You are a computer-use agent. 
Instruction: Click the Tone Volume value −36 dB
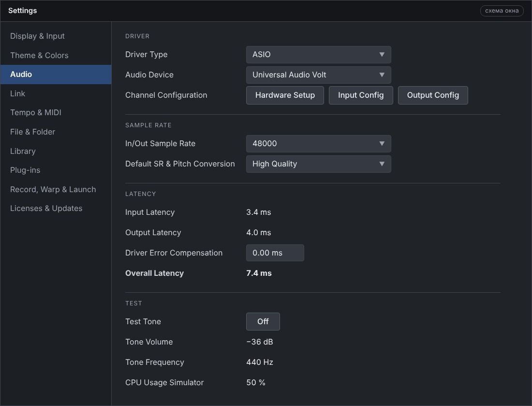click(260, 342)
